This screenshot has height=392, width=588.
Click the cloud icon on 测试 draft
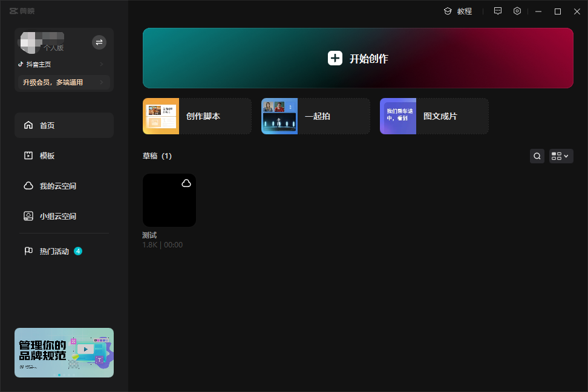(x=186, y=183)
